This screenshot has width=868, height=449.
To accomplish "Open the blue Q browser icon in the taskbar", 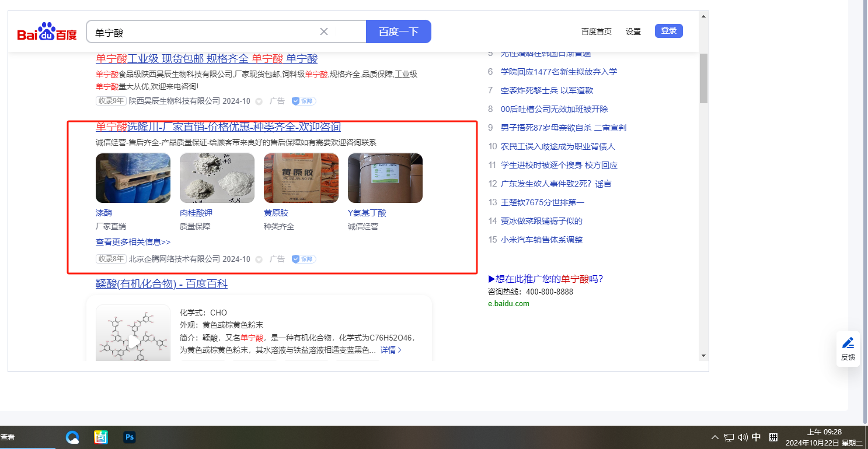I will (72, 437).
